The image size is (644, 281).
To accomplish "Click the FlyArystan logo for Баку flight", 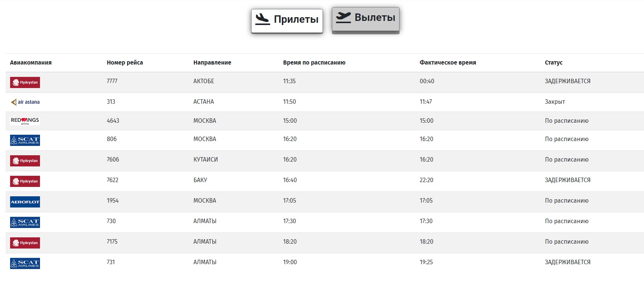I will 25,181.
